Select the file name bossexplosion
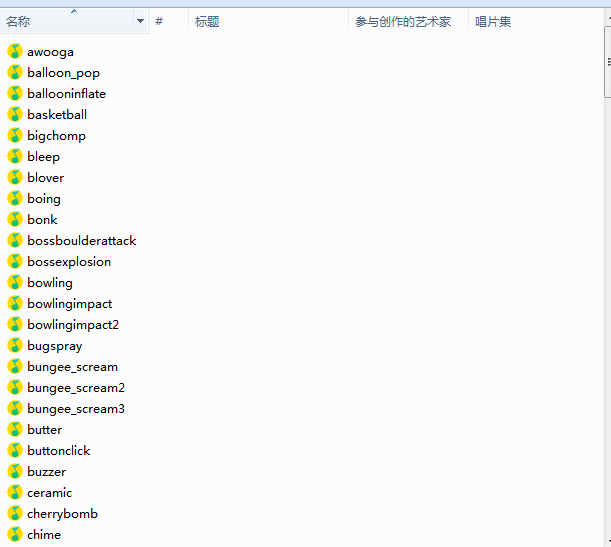Image resolution: width=611 pixels, height=547 pixels. tap(69, 263)
